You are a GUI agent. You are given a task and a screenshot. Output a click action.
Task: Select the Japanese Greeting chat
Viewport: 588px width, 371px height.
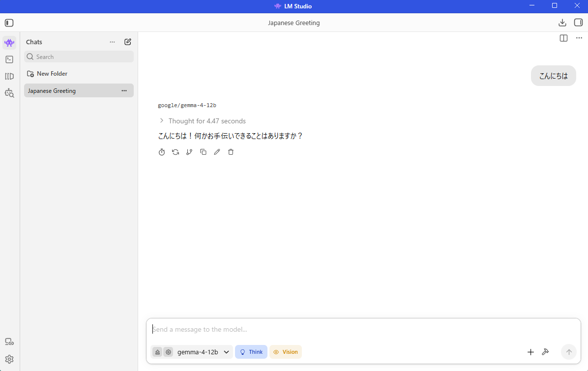pyautogui.click(x=79, y=91)
